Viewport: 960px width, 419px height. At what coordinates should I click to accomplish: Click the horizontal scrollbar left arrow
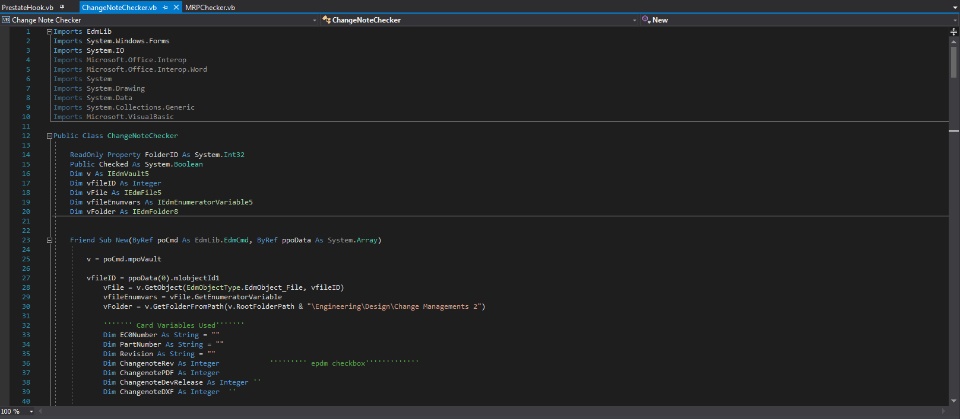coord(41,411)
